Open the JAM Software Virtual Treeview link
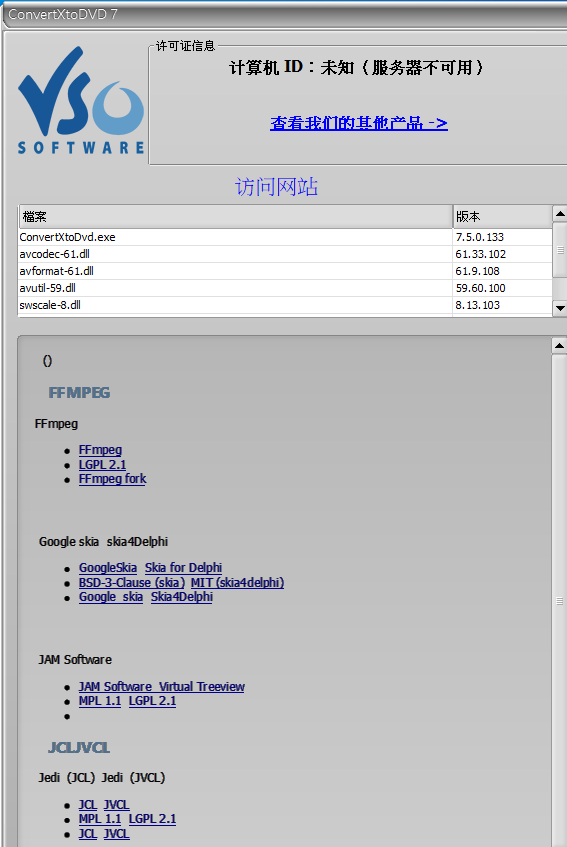This screenshot has height=847, width=567. (x=161, y=687)
